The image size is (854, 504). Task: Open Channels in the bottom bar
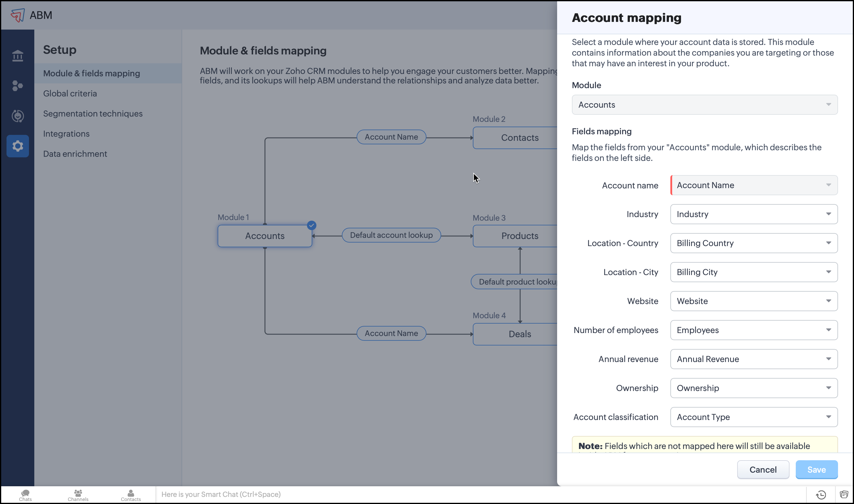tap(78, 495)
